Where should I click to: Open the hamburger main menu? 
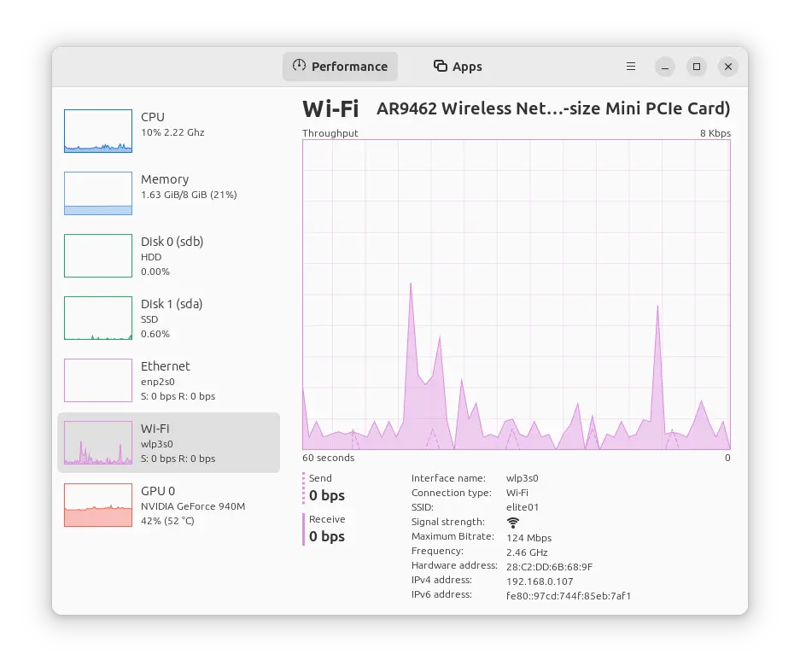631,67
